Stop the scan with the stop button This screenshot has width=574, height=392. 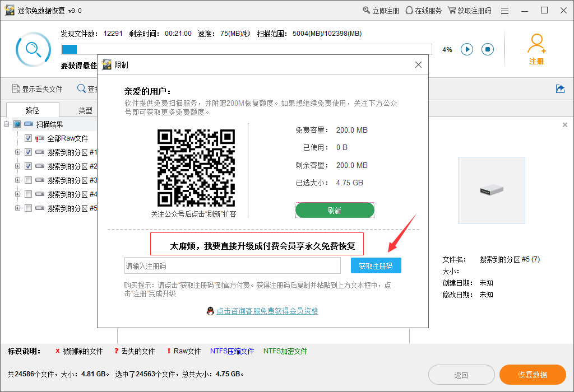(488, 49)
